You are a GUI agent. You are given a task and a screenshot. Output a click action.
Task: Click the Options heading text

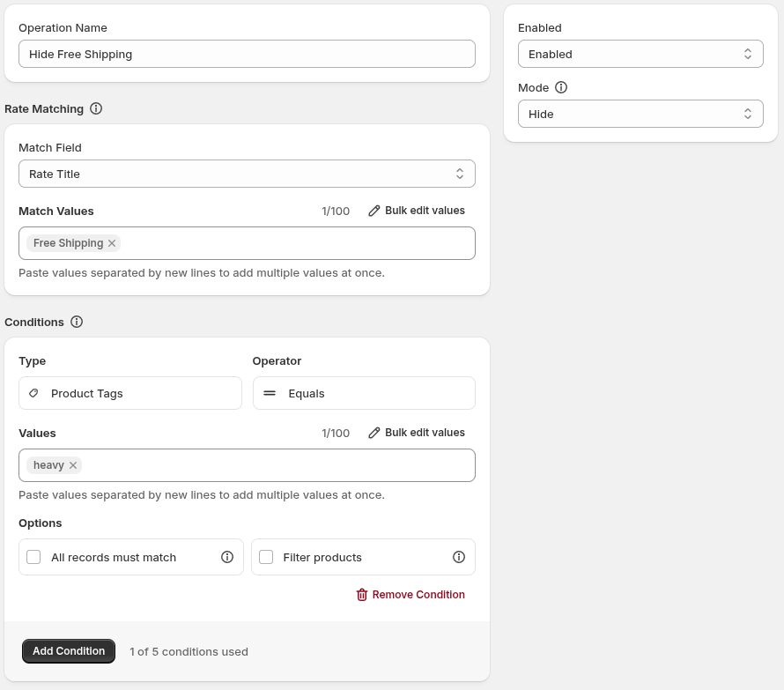click(41, 523)
